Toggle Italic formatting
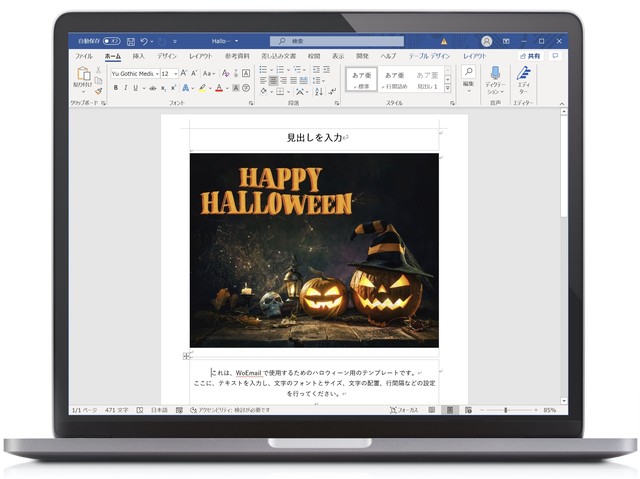Screen dimensions: 640x479 [x=126, y=88]
